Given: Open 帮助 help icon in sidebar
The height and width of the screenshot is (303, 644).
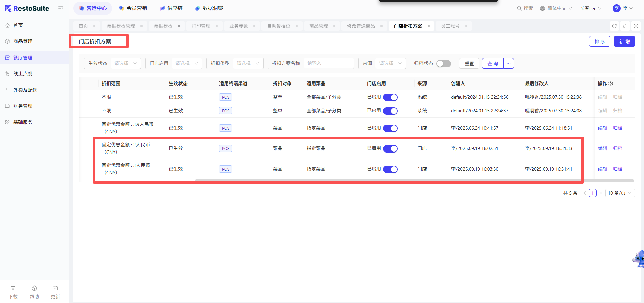Looking at the screenshot, I should (34, 289).
